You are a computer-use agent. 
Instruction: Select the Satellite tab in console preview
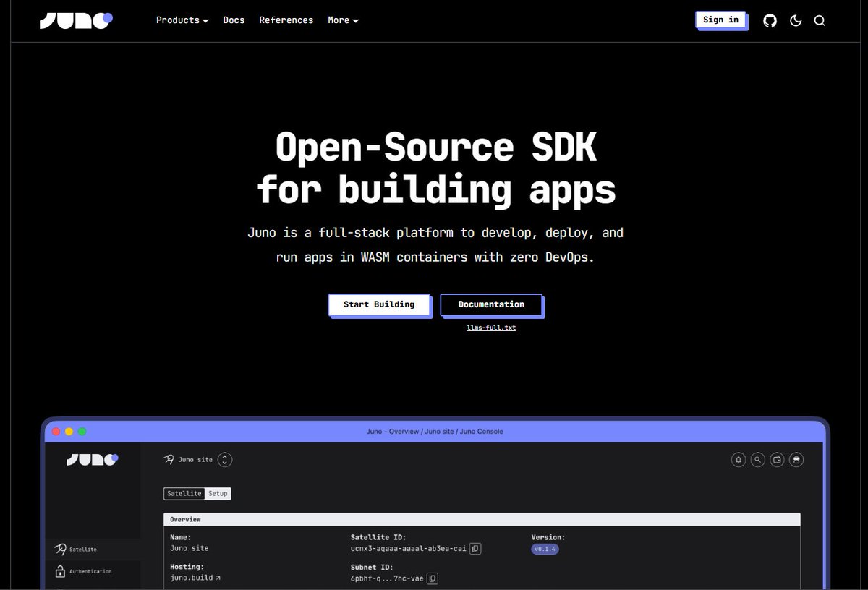coord(184,493)
